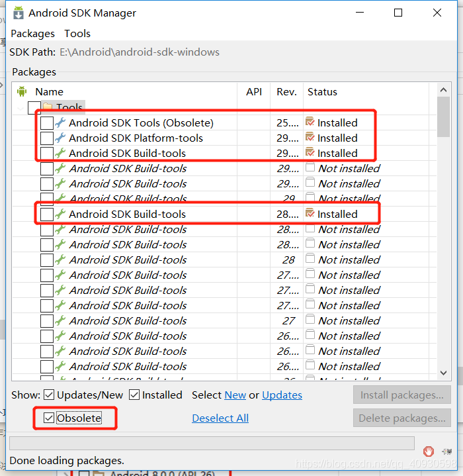
Task: Click the red stop hand icon
Action: coord(429,452)
